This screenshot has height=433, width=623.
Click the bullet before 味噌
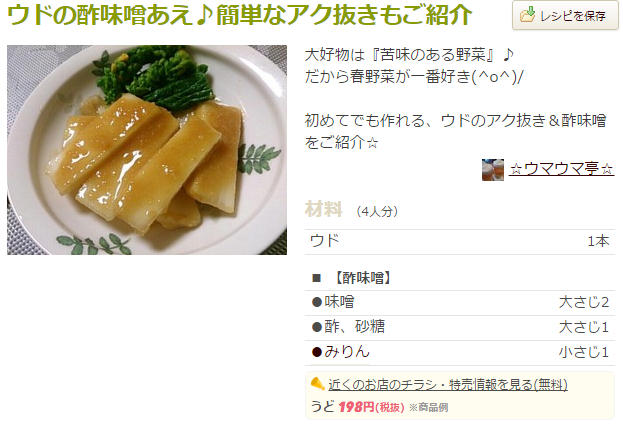(317, 303)
